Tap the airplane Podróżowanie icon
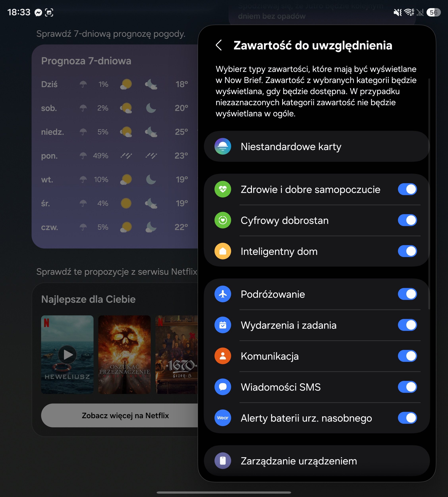The height and width of the screenshot is (497, 448). (223, 294)
